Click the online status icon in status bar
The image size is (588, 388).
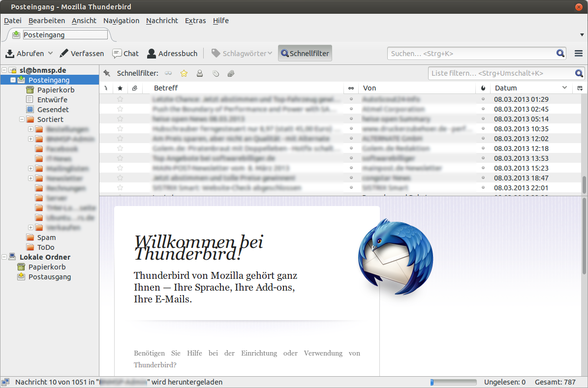[5, 383]
